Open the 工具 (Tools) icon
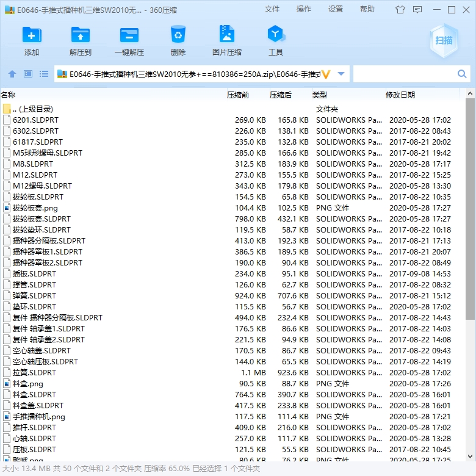The height and width of the screenshot is (476, 476). pyautogui.click(x=276, y=34)
